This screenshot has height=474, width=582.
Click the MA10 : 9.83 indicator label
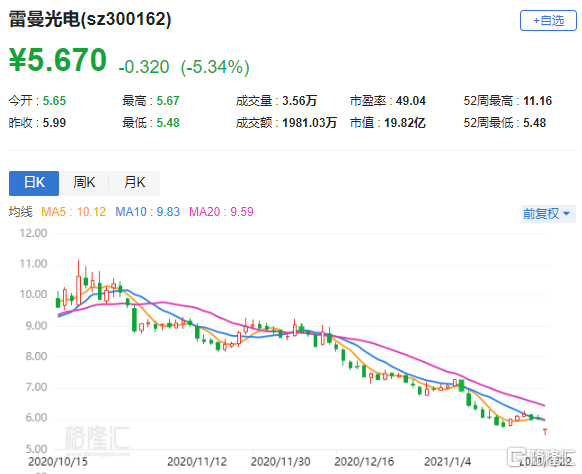coord(147,212)
